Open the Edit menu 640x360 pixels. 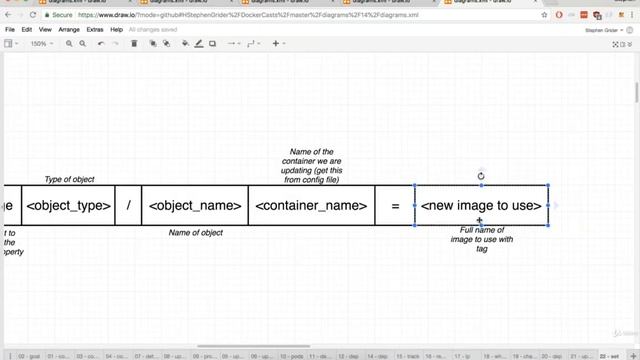tap(27, 29)
